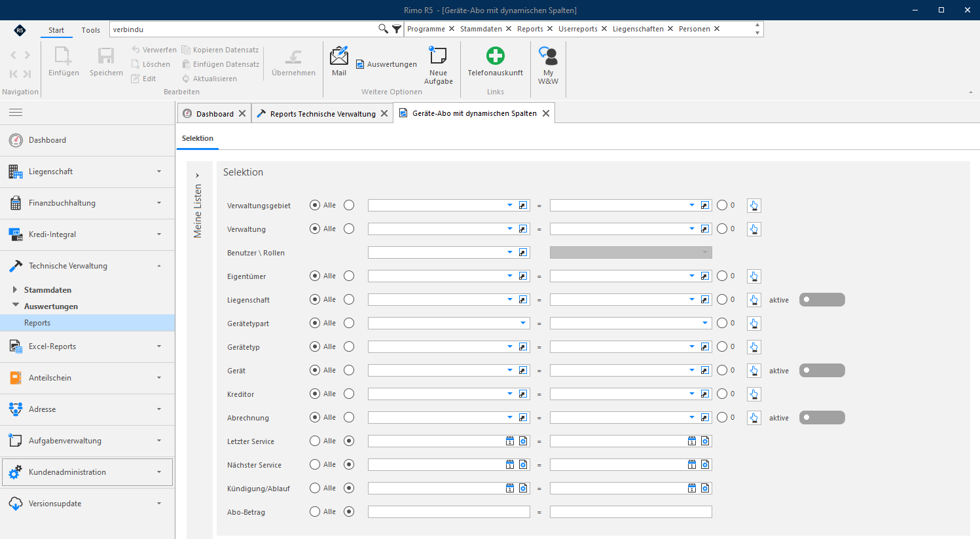Click the Auswertungen ribbon button
Screen dimensions: 980x539
[386, 64]
